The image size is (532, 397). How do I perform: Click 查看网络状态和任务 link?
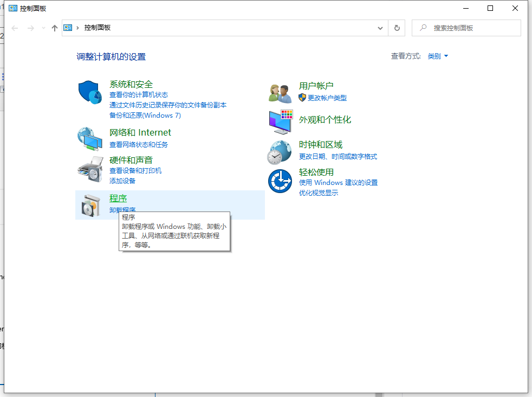click(x=139, y=144)
